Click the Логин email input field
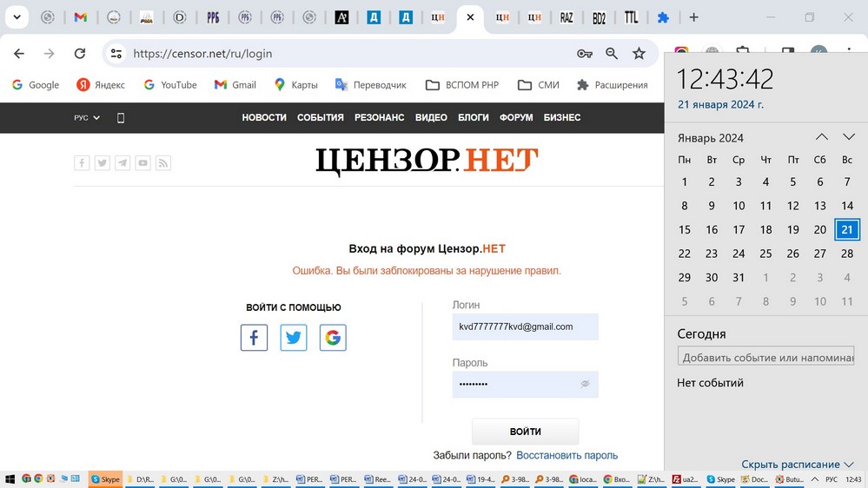 click(526, 327)
